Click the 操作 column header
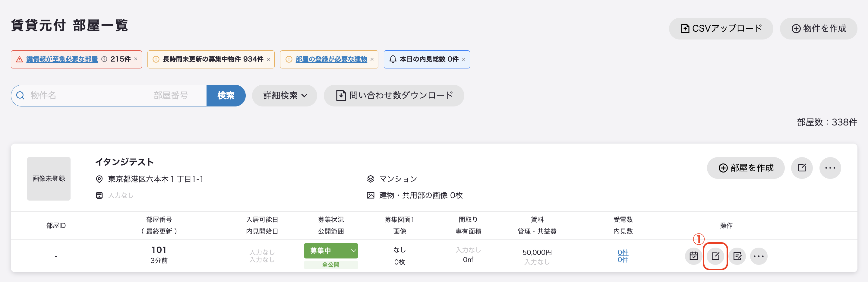Image resolution: width=868 pixels, height=282 pixels. 726,226
